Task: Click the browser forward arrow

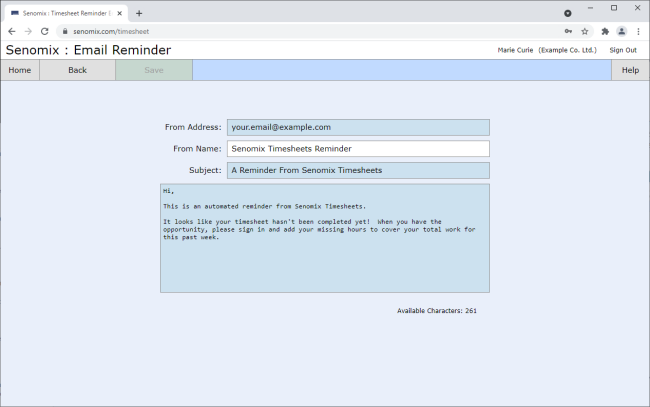Action: pyautogui.click(x=28, y=31)
